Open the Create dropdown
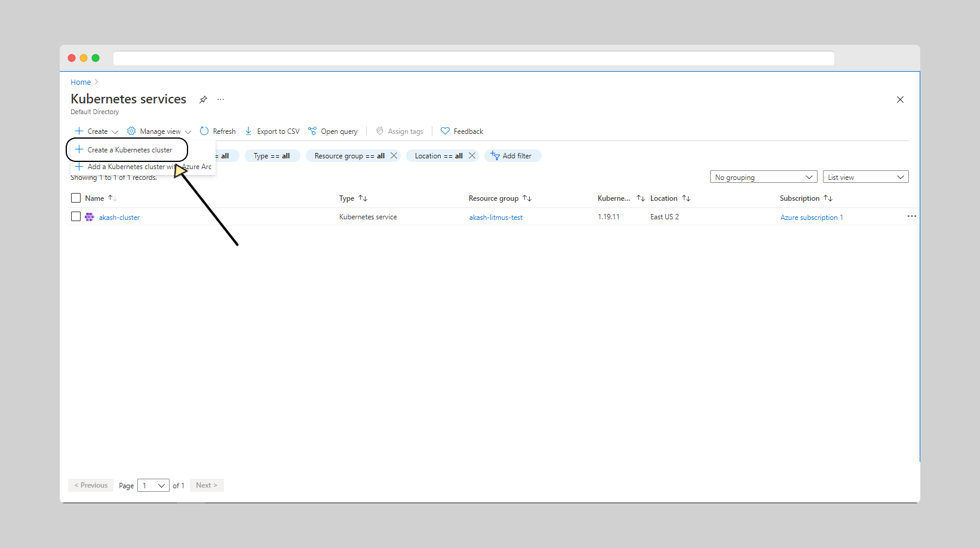The height and width of the screenshot is (548, 980). tap(97, 131)
